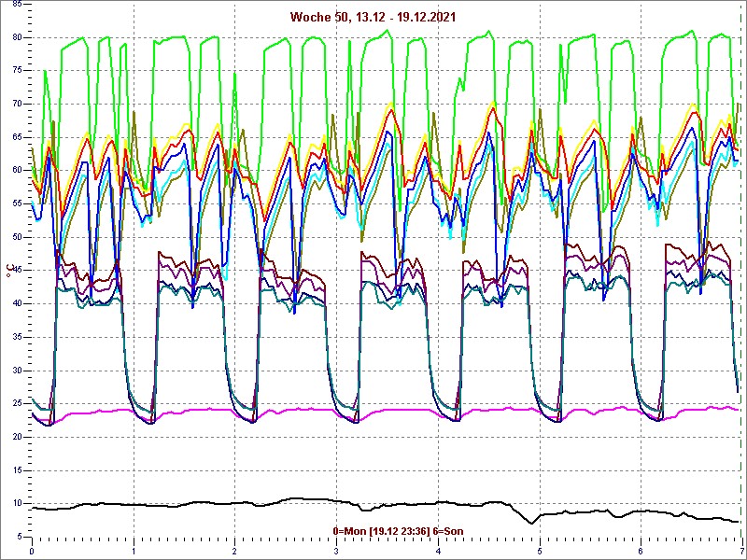The image size is (747, 560).
Task: Select the y-axis label '85'
Action: pyautogui.click(x=17, y=5)
